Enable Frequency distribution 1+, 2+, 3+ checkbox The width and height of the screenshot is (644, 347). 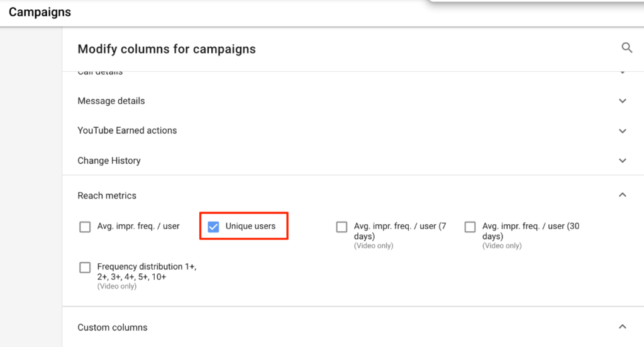(85, 268)
